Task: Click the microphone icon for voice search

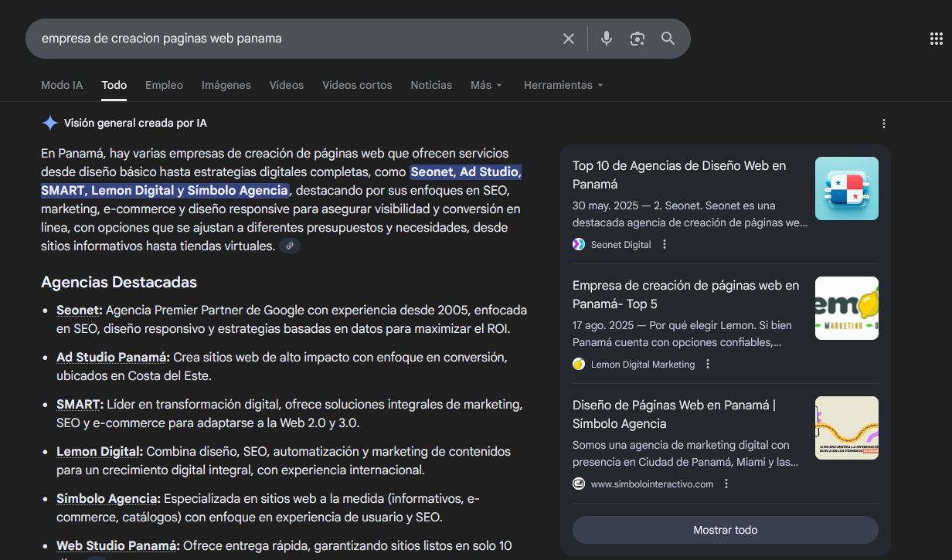Action: click(606, 38)
